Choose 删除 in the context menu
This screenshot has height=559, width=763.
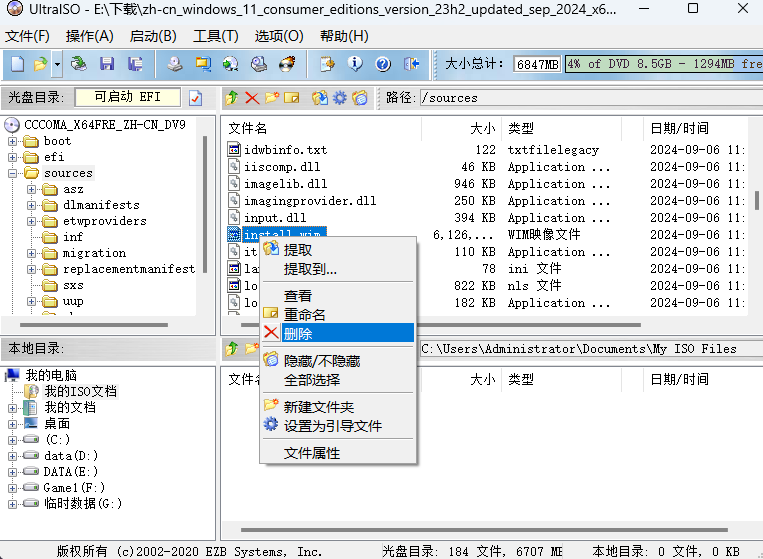coord(338,334)
